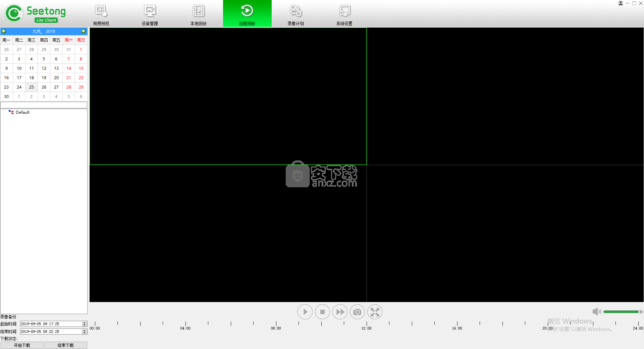Viewport: 644px width, 349px height.
Task: Open the 录像计划 recording plan tab
Action: pos(296,14)
